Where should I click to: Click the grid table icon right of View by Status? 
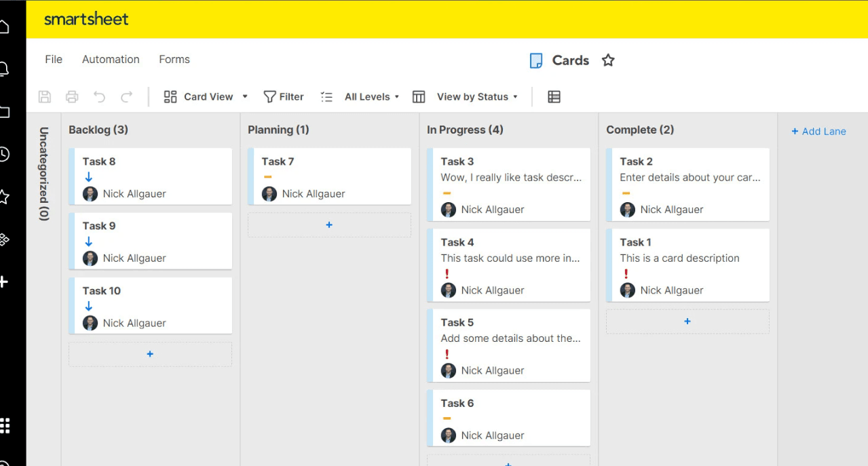coord(554,97)
